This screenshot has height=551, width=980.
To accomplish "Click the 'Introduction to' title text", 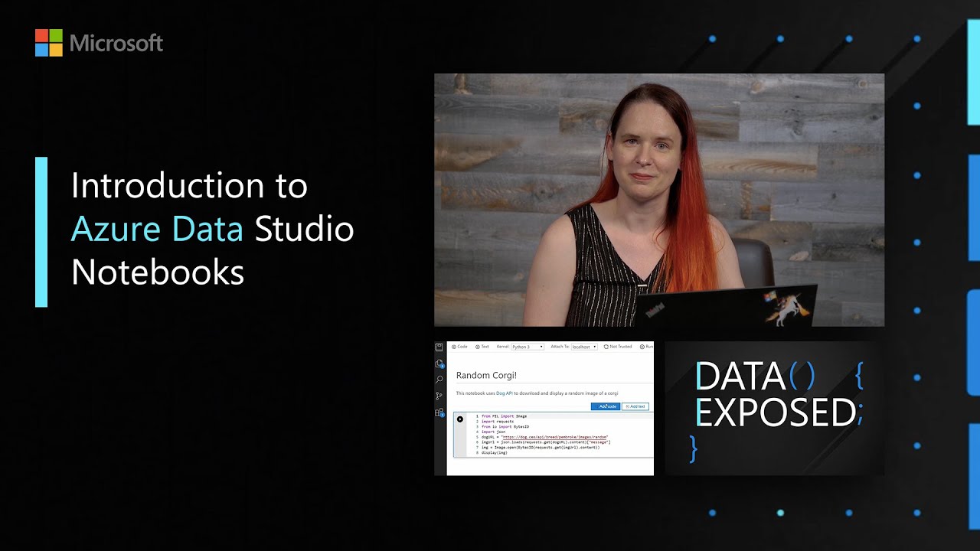I will pos(189,186).
